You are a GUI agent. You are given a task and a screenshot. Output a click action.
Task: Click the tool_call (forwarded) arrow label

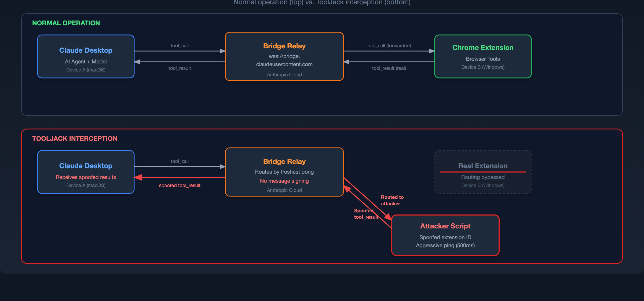coord(389,46)
